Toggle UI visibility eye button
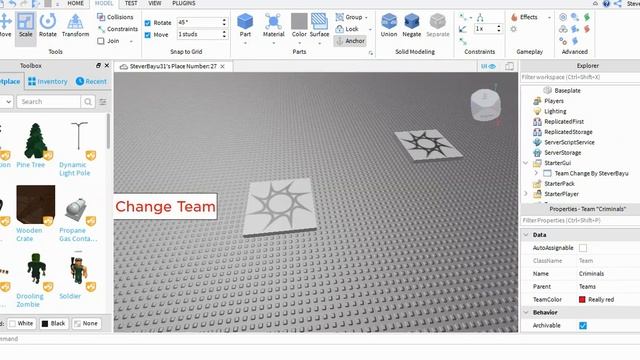640x360 pixels. pyautogui.click(x=488, y=66)
